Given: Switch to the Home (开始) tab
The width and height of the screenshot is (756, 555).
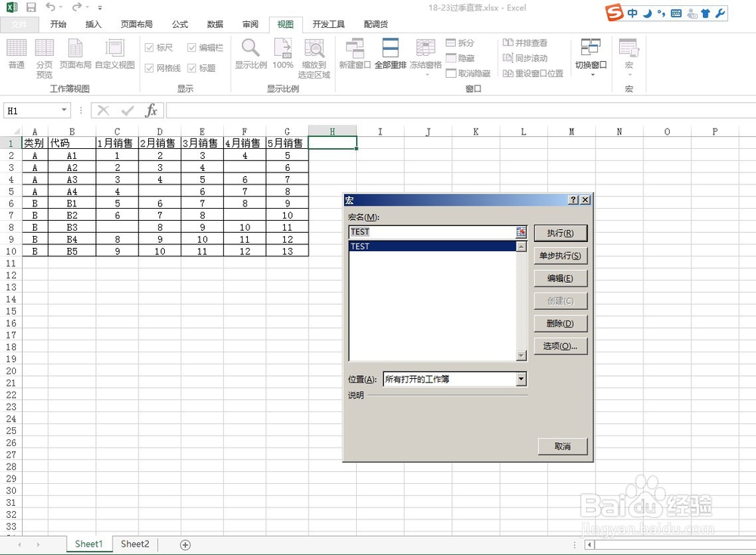Looking at the screenshot, I should [58, 24].
